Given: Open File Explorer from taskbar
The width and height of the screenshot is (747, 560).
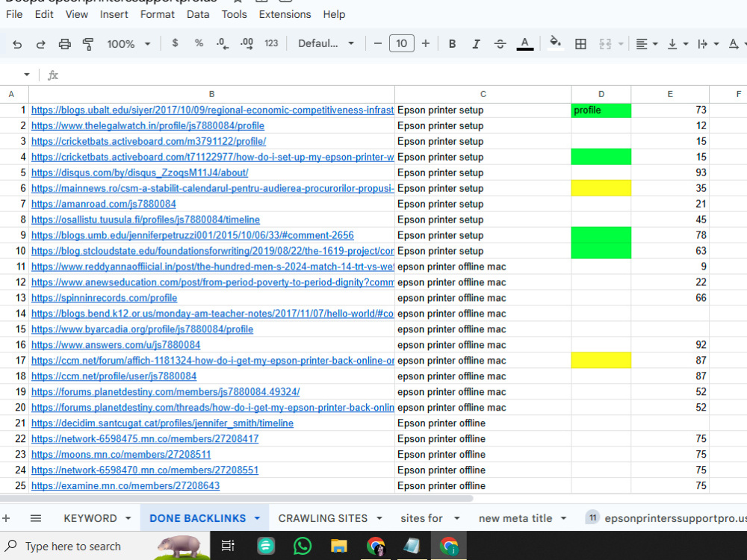Looking at the screenshot, I should click(338, 546).
